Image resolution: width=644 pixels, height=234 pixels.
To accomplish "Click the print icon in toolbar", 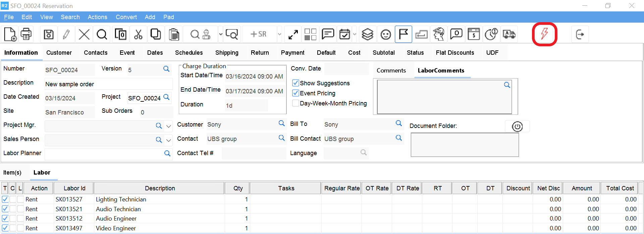I will pyautogui.click(x=26, y=34).
